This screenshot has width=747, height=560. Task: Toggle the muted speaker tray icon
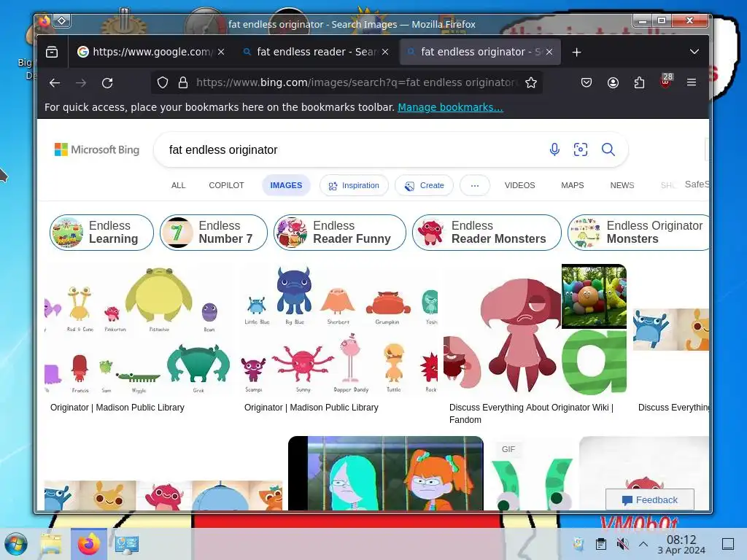pos(622,544)
